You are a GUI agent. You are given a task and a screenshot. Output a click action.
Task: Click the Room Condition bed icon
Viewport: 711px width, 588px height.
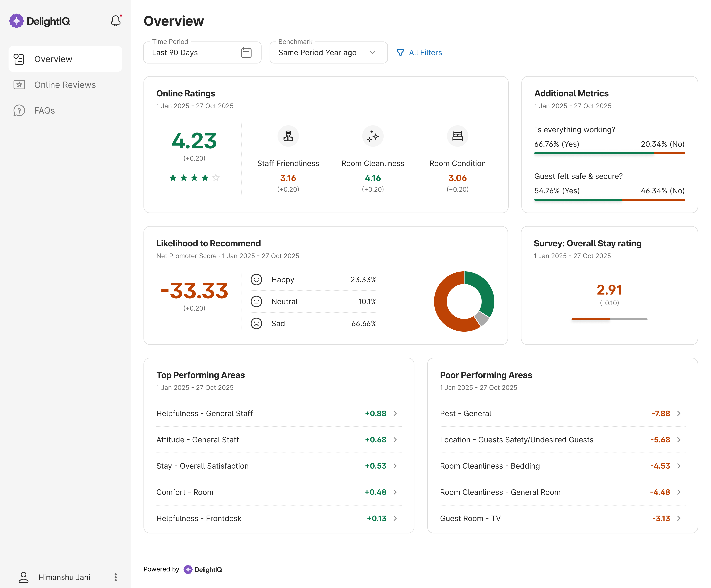457,136
